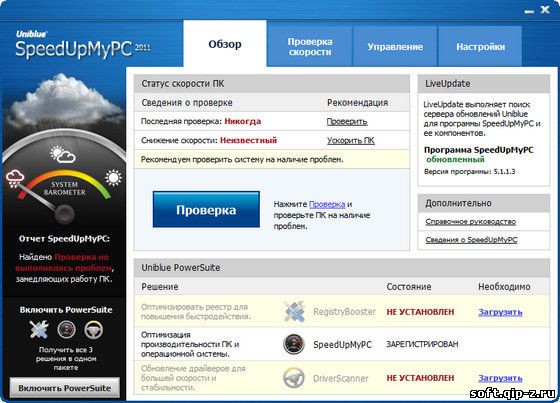560x403 pixels.
Task: Switch to Проверка скорости tab
Action: [310, 46]
